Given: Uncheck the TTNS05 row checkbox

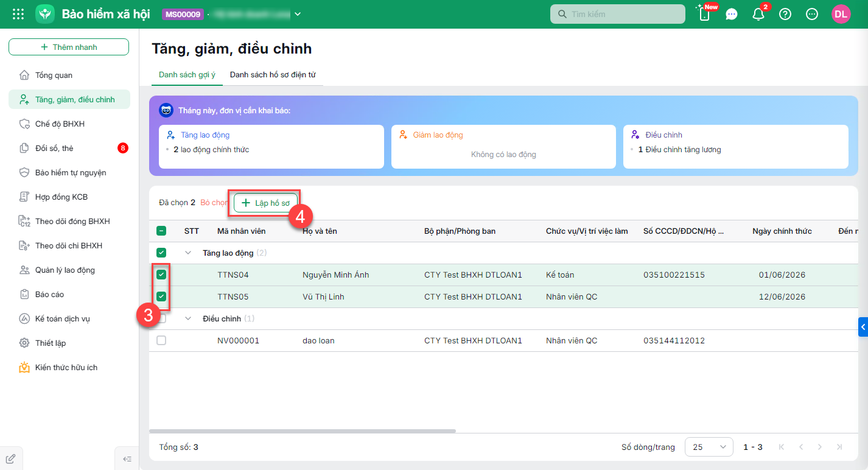Looking at the screenshot, I should pos(161,296).
